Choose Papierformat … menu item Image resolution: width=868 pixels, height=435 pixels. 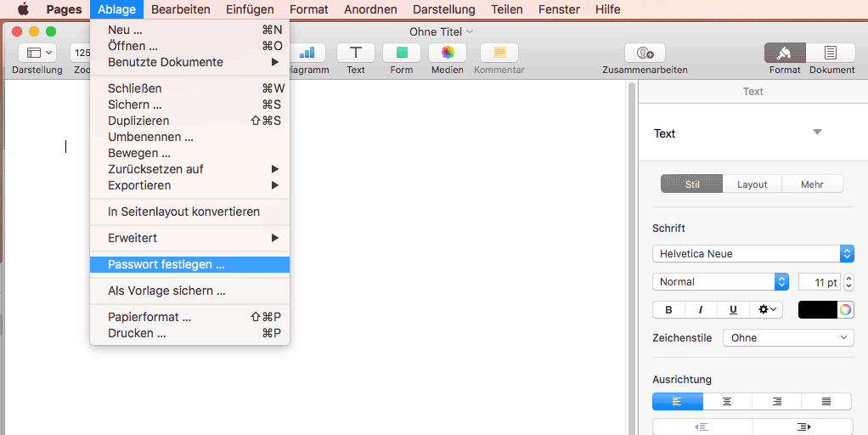pos(190,317)
